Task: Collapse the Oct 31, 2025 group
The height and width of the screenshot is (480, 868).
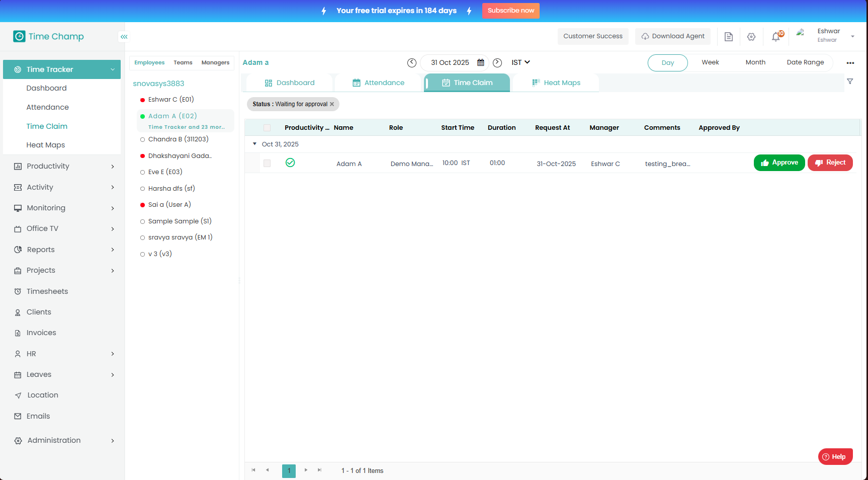Action: coord(255,144)
